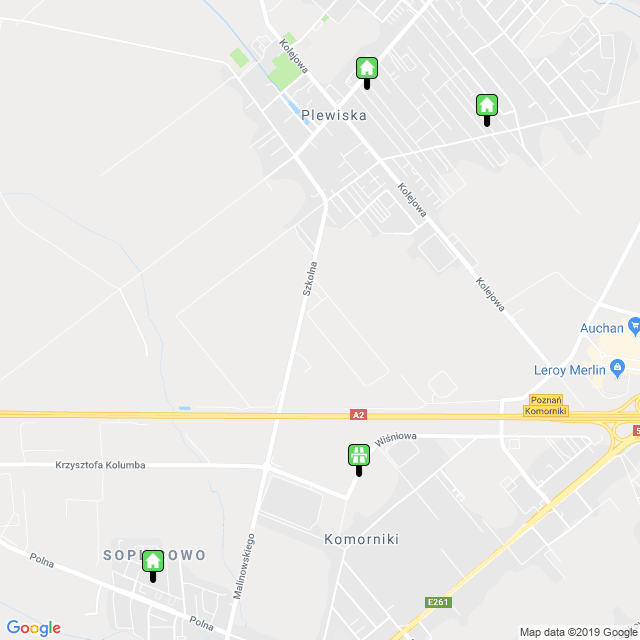Click the green E261 route shield
The image size is (640, 640).
click(438, 602)
